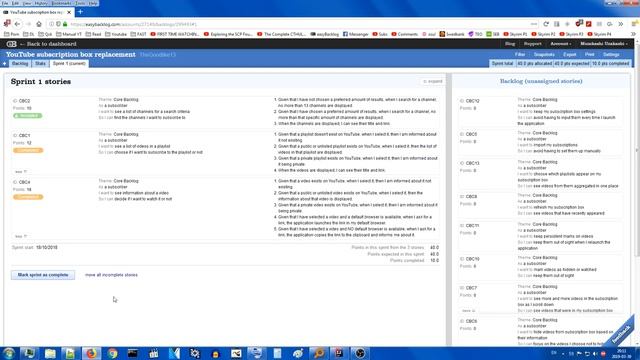Click the browser forward arrow
The height and width of the screenshot is (360, 640).
(x=28, y=24)
